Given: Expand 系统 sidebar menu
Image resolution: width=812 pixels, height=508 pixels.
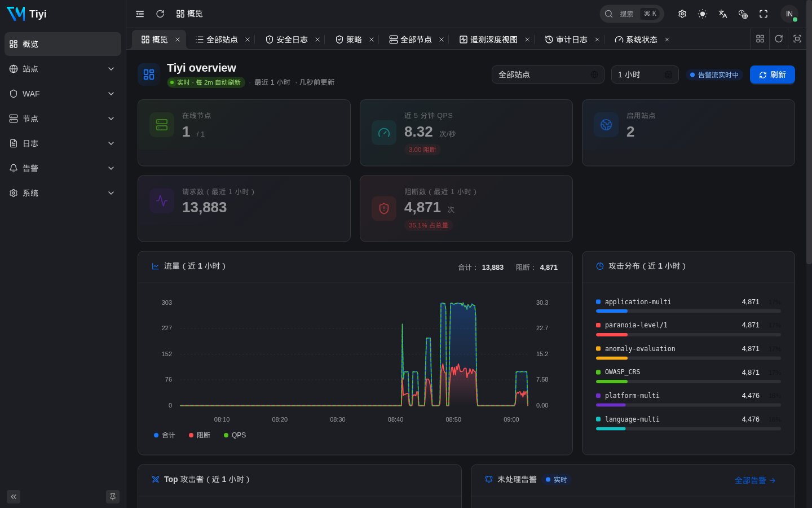Looking at the screenshot, I should [63, 193].
